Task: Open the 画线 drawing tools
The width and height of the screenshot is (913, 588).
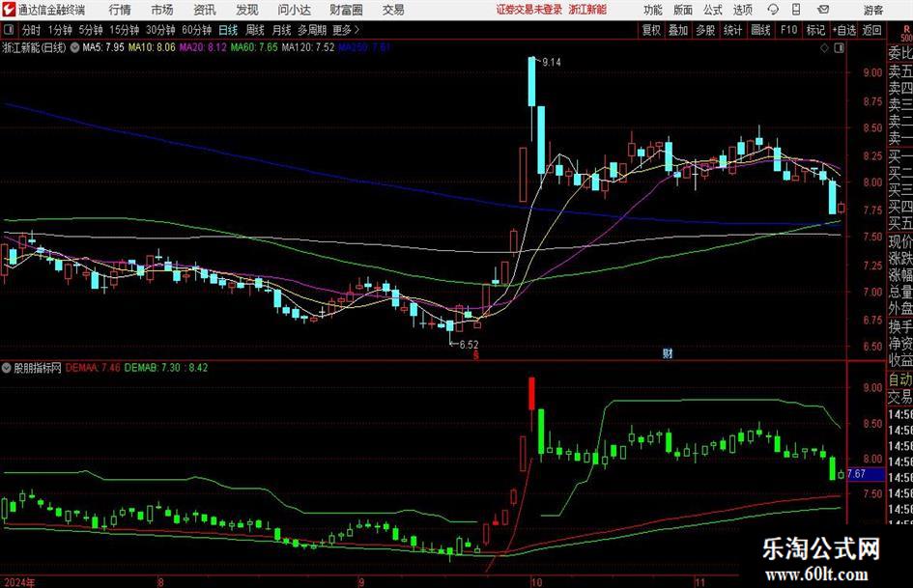Action: coord(760,30)
